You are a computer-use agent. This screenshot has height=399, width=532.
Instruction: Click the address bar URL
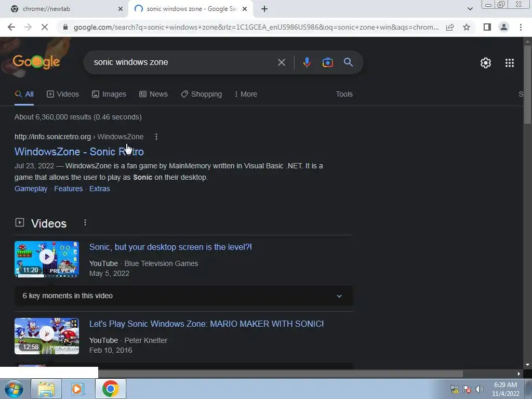pyautogui.click(x=256, y=27)
